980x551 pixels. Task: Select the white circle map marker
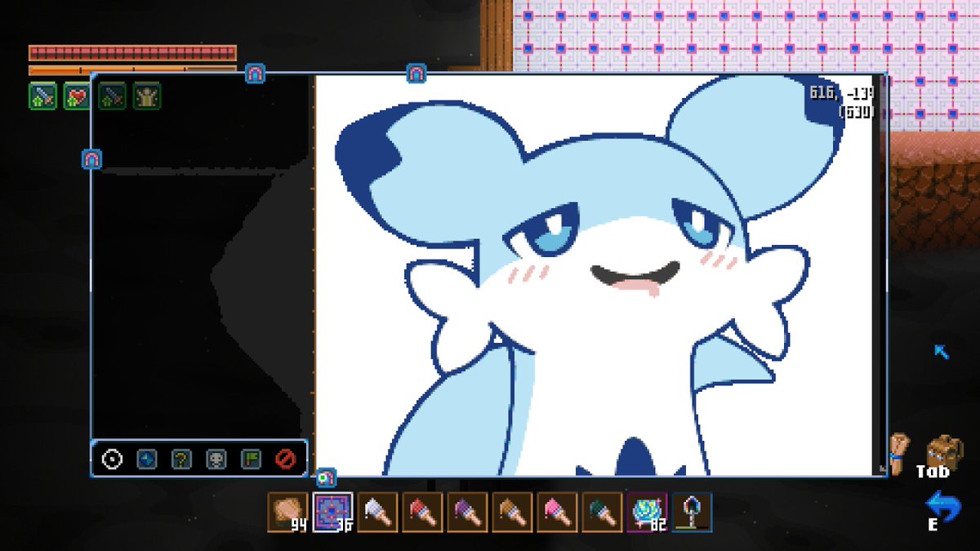coord(112,460)
